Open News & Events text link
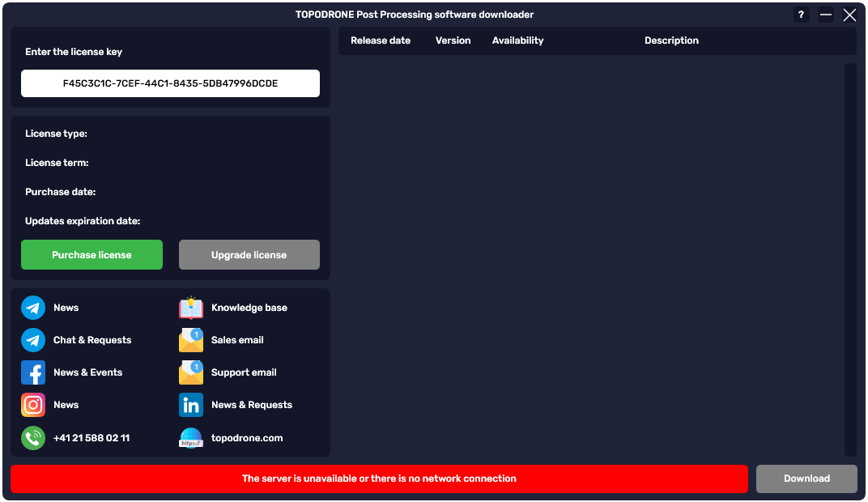868x502 pixels. tap(88, 372)
